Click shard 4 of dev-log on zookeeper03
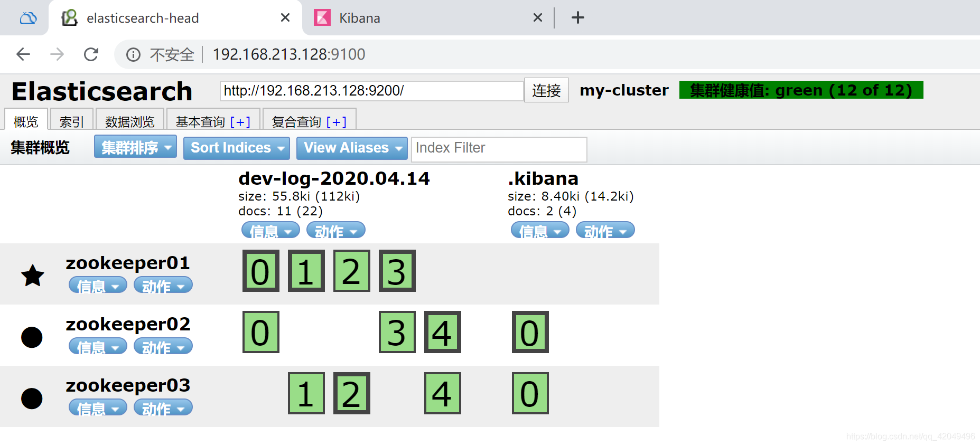 pos(443,393)
